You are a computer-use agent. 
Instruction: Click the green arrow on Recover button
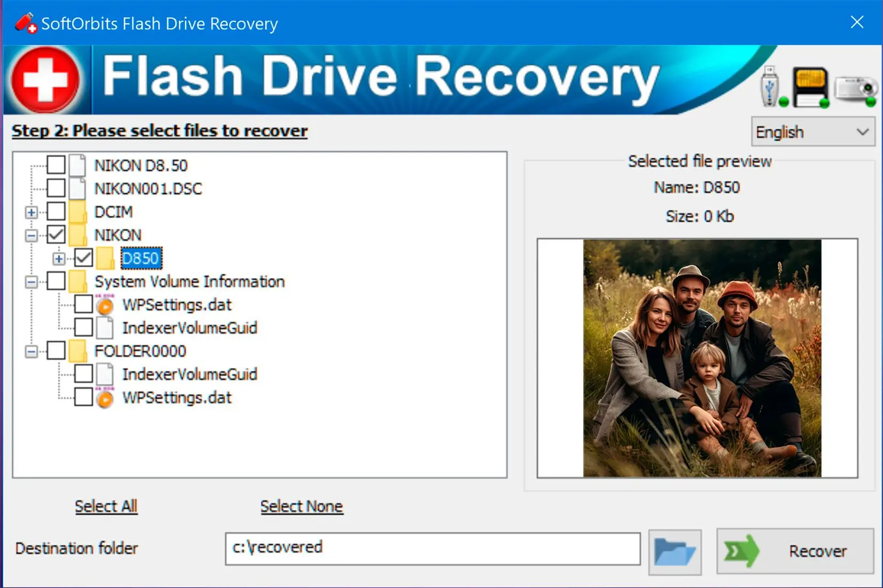[x=741, y=551]
